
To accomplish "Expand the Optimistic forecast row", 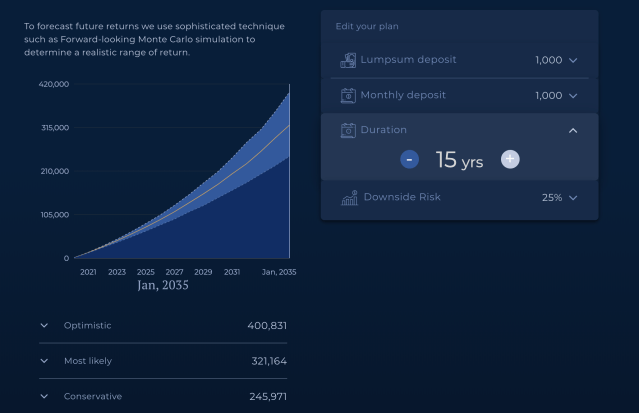I will click(x=44, y=326).
